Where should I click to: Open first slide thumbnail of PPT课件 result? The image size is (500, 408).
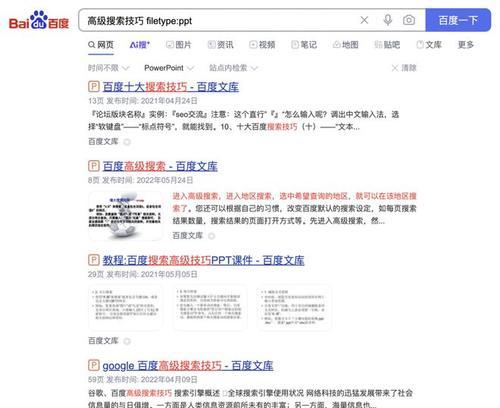click(x=125, y=307)
